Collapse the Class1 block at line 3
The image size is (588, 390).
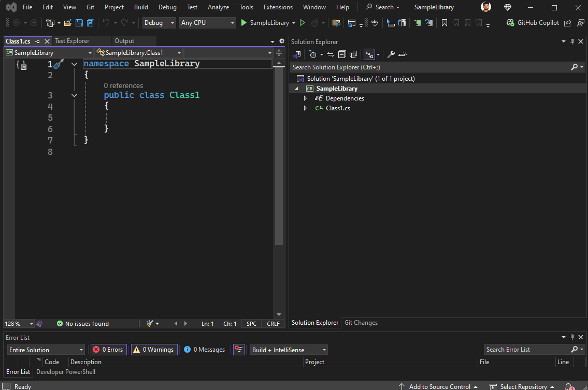(74, 95)
